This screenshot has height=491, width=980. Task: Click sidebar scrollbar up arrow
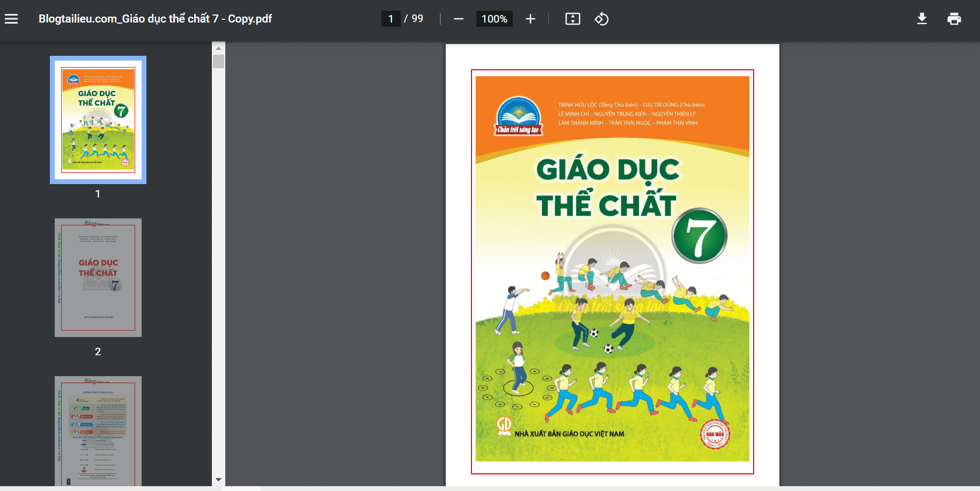[218, 48]
